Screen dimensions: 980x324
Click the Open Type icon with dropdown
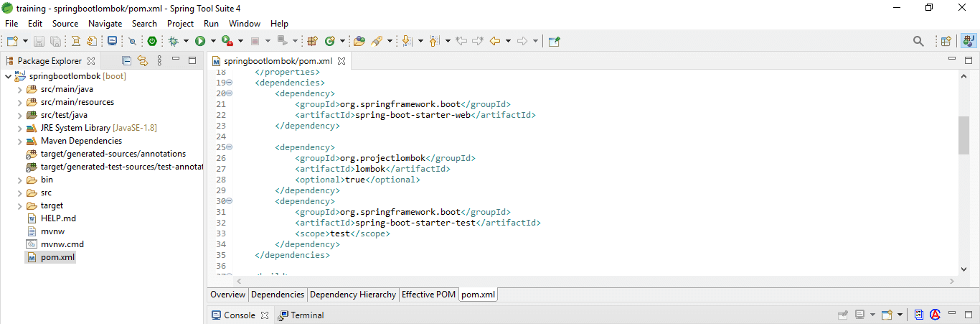pyautogui.click(x=331, y=41)
